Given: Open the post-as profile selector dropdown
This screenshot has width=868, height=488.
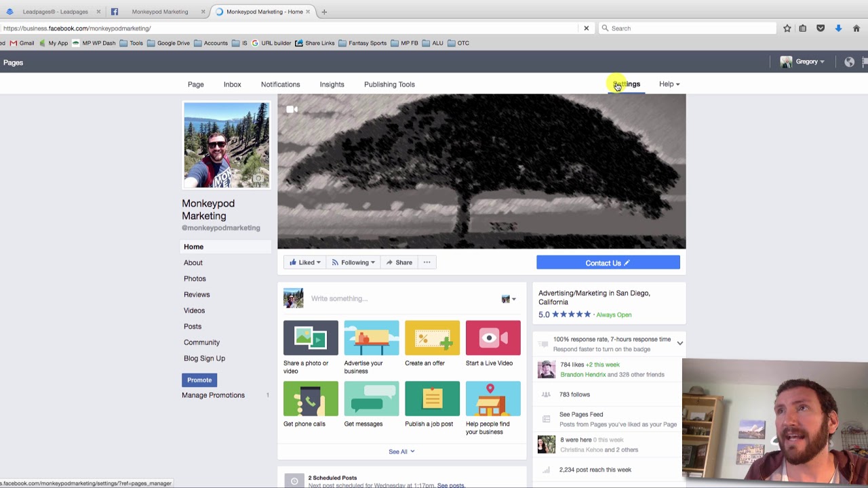Looking at the screenshot, I should coord(509,299).
